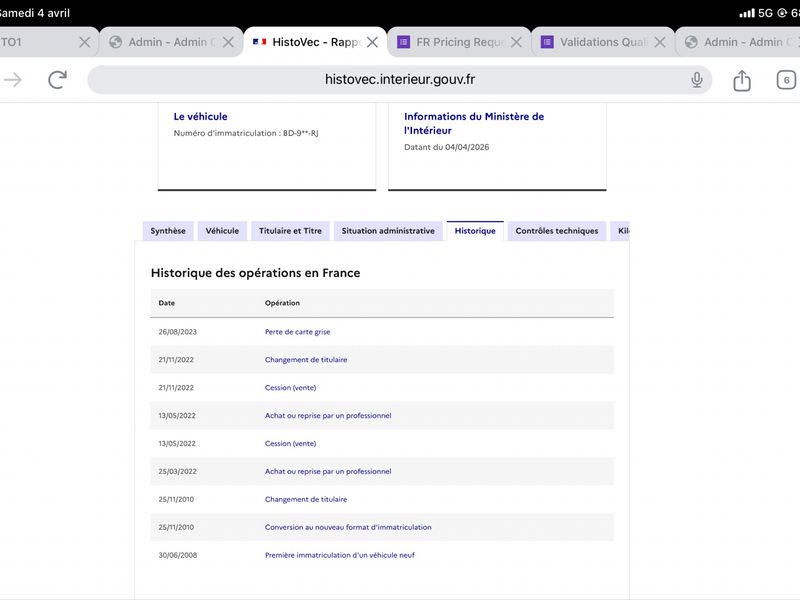Image resolution: width=800 pixels, height=600 pixels.
Task: Tap the microphone icon in address bar
Action: pos(697,80)
